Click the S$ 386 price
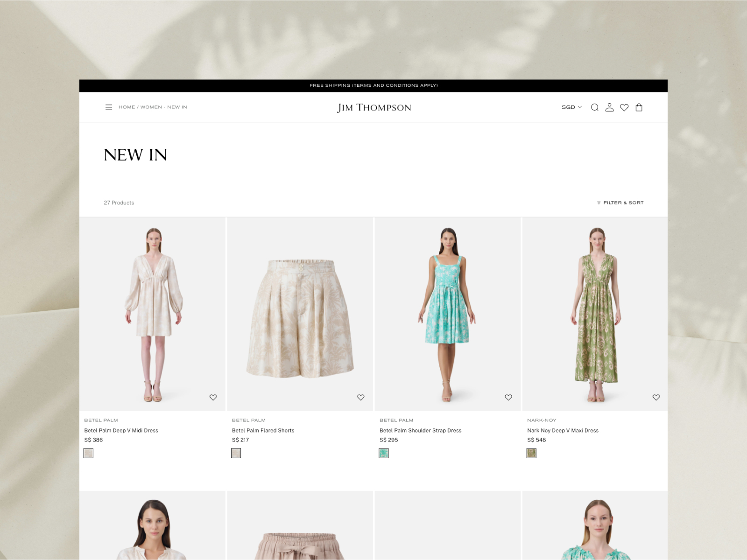The image size is (747, 560). coord(93,440)
